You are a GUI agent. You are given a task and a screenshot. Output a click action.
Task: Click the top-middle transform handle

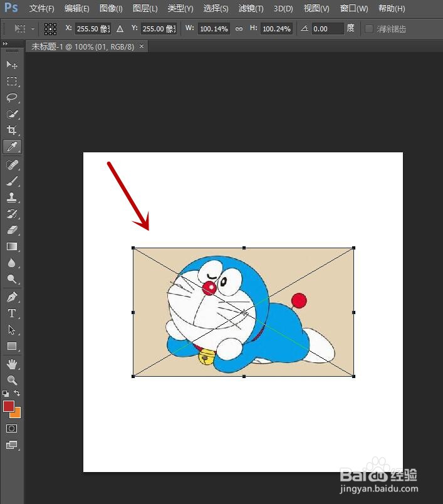click(x=244, y=248)
